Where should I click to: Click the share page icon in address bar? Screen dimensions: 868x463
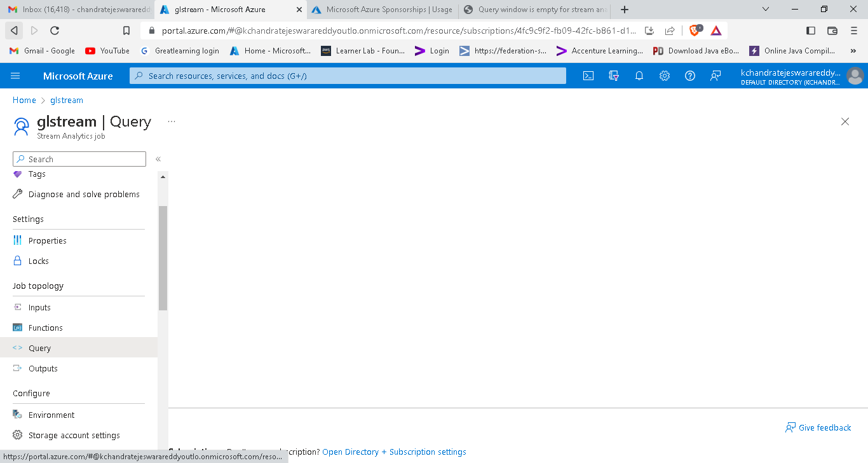(x=670, y=31)
